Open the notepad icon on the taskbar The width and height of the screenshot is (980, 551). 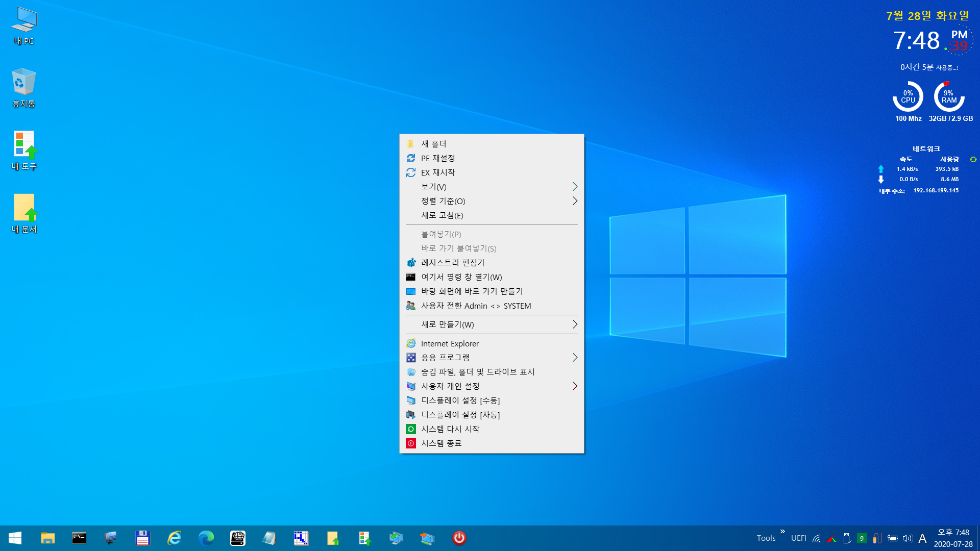[x=269, y=538]
